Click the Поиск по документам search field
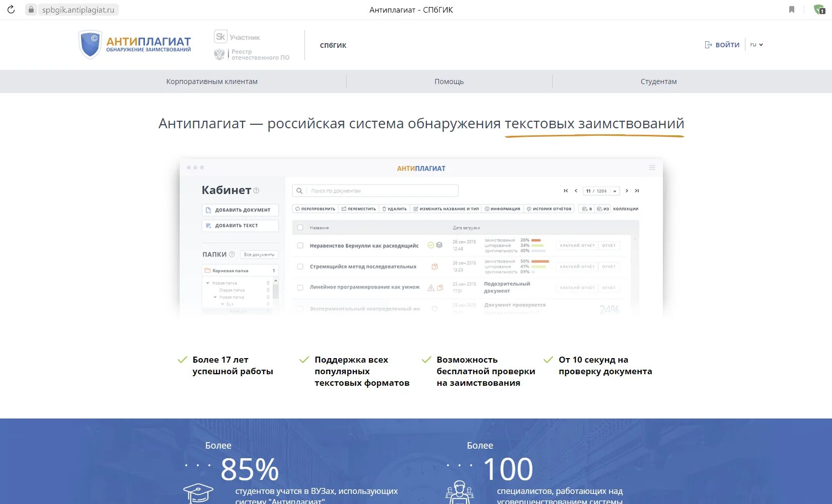This screenshot has width=832, height=504. [x=375, y=191]
